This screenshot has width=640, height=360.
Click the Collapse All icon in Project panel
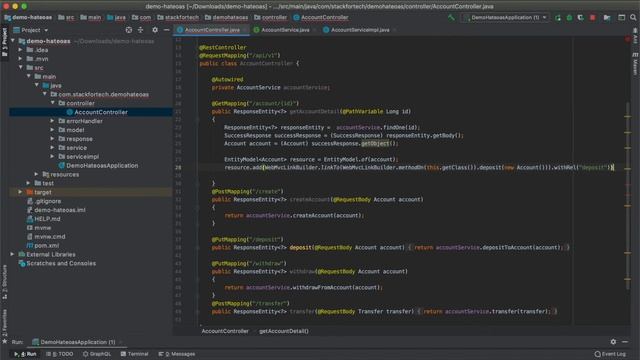point(140,30)
